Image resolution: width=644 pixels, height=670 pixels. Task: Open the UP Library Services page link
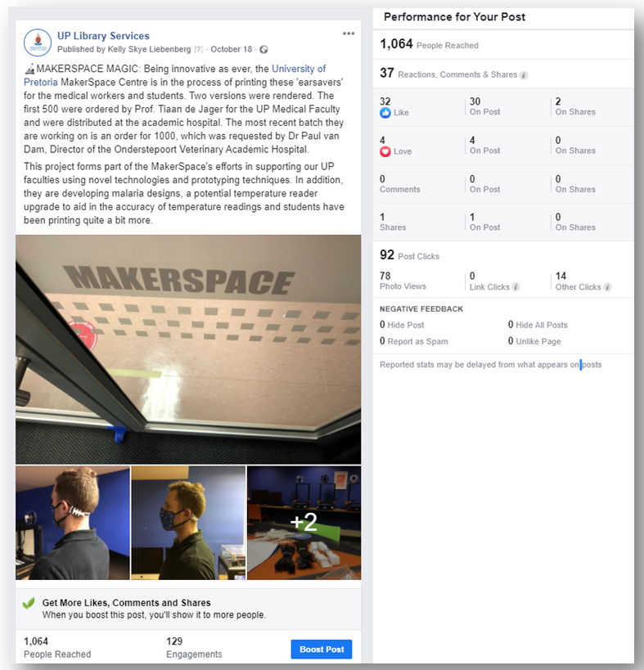tap(103, 36)
